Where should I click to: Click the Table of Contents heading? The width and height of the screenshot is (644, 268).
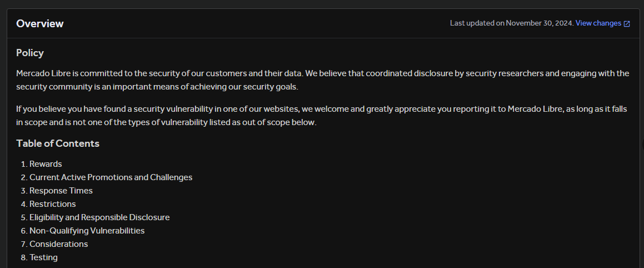pos(58,143)
